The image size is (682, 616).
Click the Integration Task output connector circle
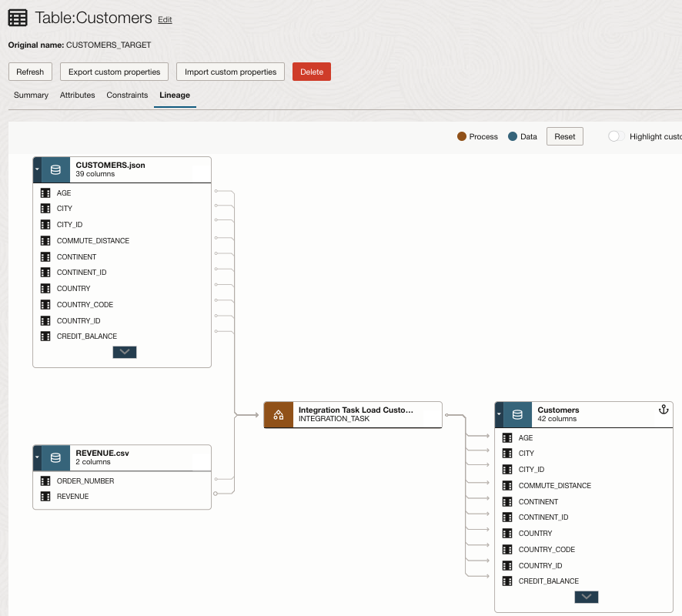(446, 415)
